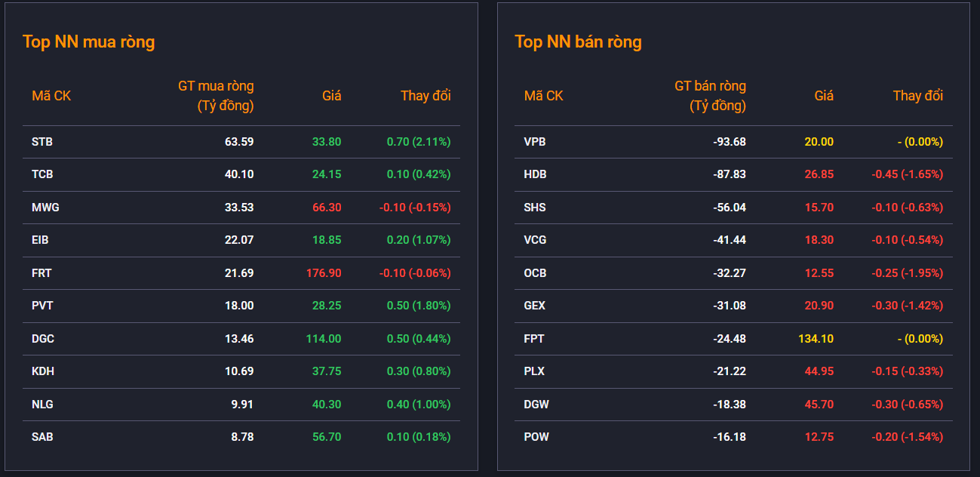Select the GEX stock code
Image resolution: width=980 pixels, height=477 pixels.
click(x=535, y=306)
